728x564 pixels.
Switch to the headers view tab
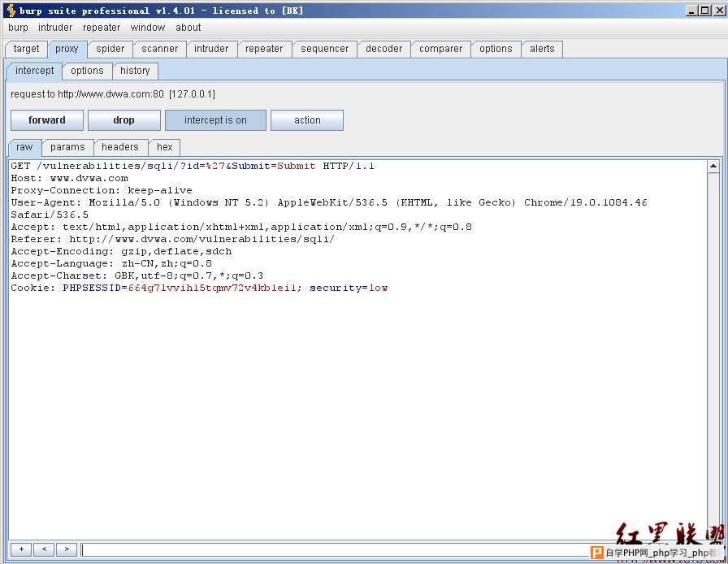click(x=120, y=147)
